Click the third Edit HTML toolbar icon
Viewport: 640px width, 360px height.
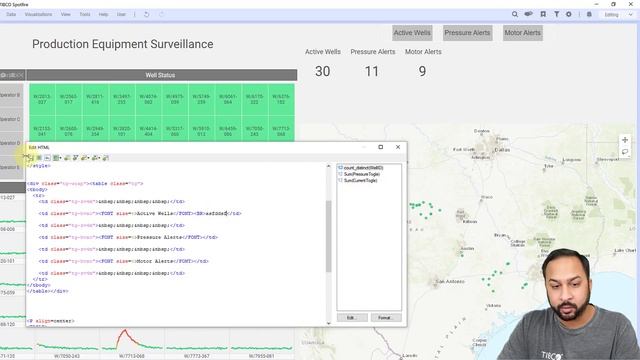47,158
